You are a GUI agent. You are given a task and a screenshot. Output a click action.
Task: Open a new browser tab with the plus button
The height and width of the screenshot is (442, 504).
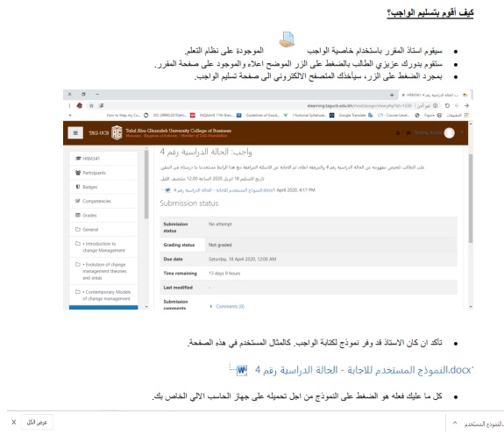[x=392, y=95]
